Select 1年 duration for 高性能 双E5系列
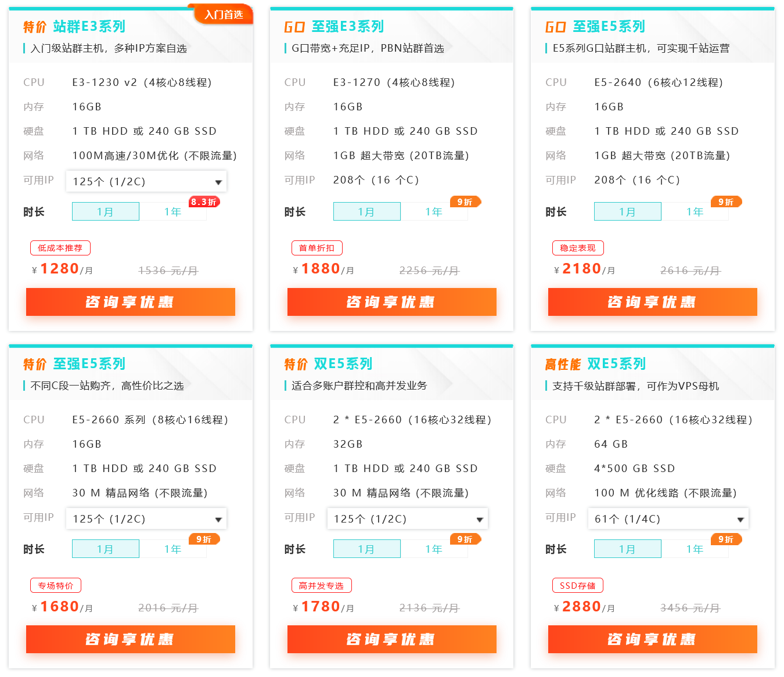Viewport: 784px width, 677px height. [695, 549]
